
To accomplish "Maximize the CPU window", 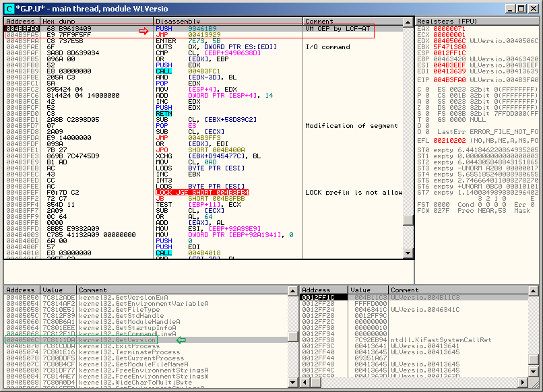I will (x=521, y=9).
